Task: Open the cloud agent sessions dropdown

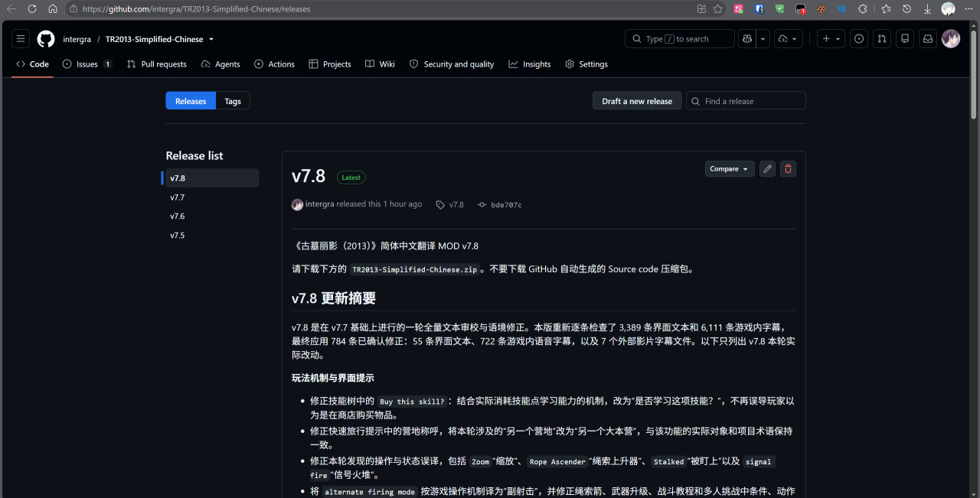Action: point(789,39)
